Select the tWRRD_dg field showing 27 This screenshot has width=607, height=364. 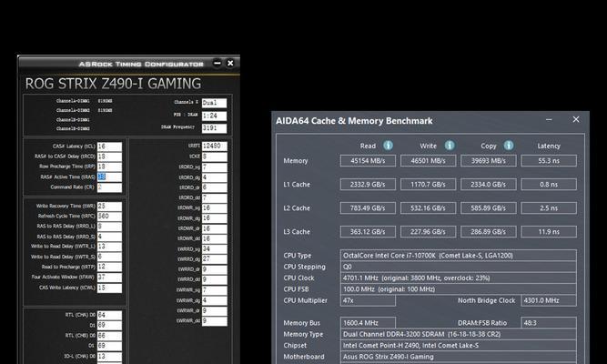[x=215, y=259]
